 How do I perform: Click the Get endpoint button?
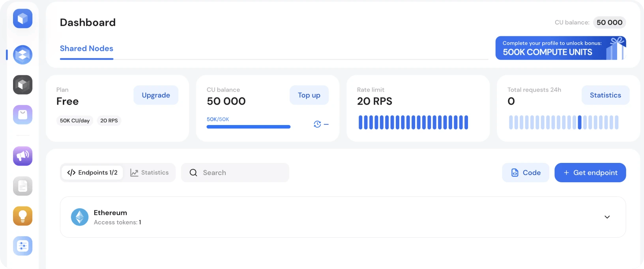(590, 173)
